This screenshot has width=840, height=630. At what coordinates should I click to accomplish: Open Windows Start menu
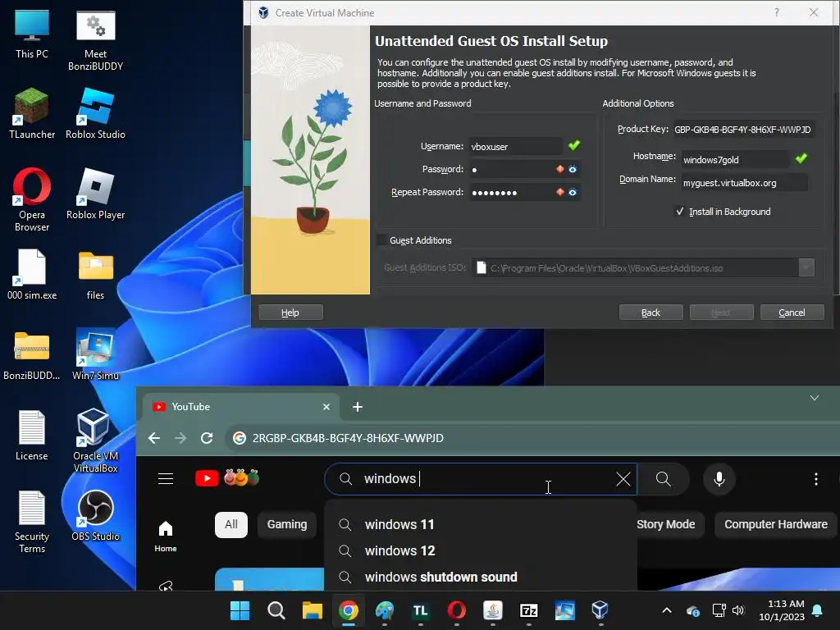[x=240, y=610]
